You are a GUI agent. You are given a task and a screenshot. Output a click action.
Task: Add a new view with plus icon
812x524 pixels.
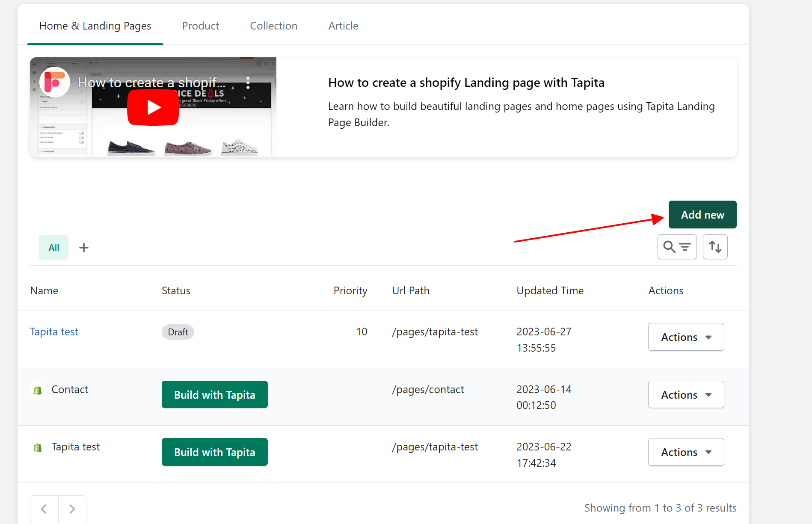[x=84, y=248]
